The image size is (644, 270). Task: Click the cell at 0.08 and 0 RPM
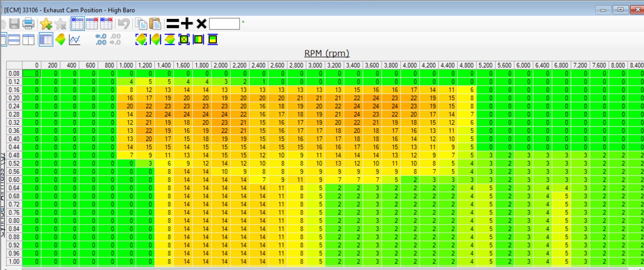pyautogui.click(x=32, y=74)
